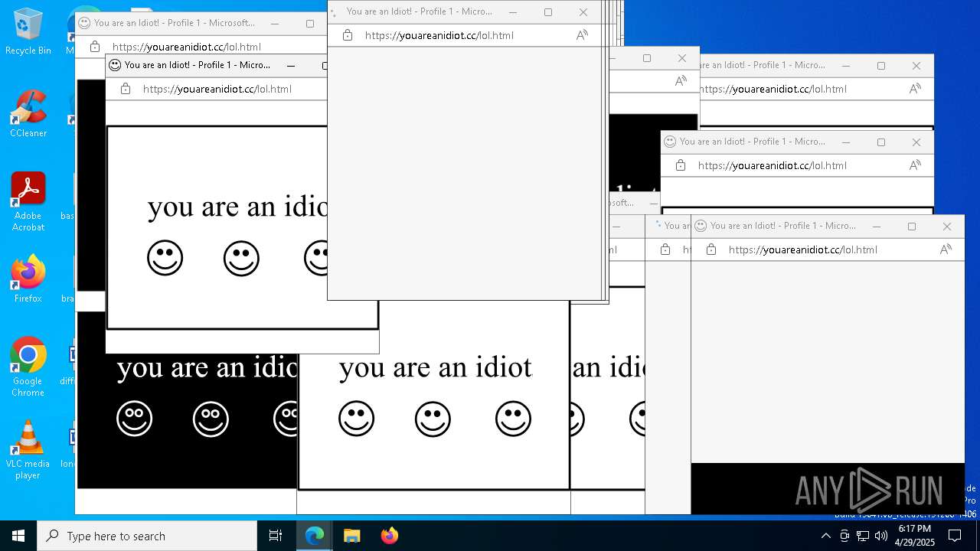Close the top-center blank Edge window
Viewport: 980px width, 551px height.
(583, 12)
